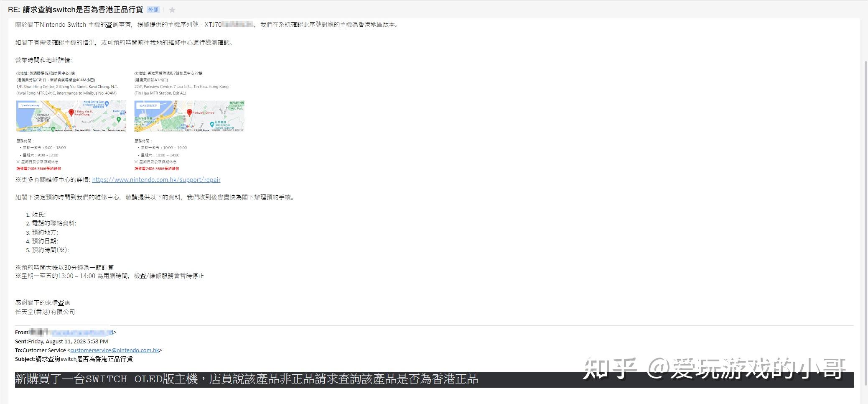Click '(Tin Hau MTR Station, Exit A1)' line

point(160,93)
